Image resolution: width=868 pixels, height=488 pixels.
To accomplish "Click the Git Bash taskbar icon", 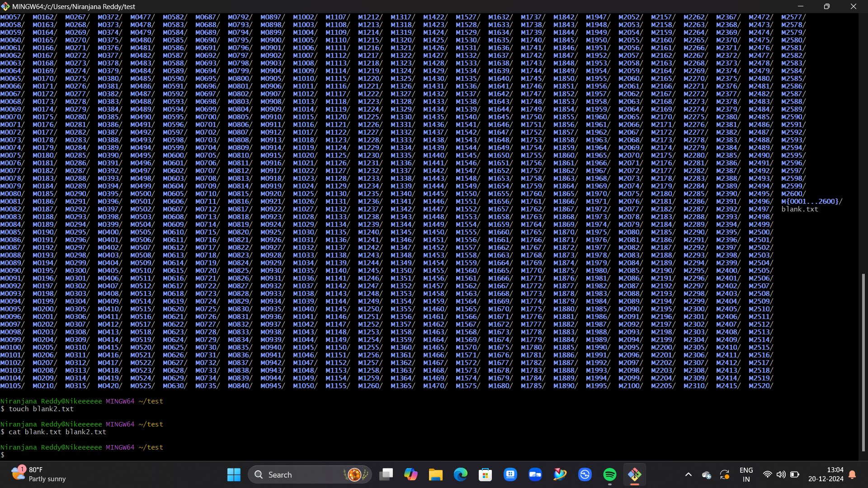I will (x=634, y=474).
